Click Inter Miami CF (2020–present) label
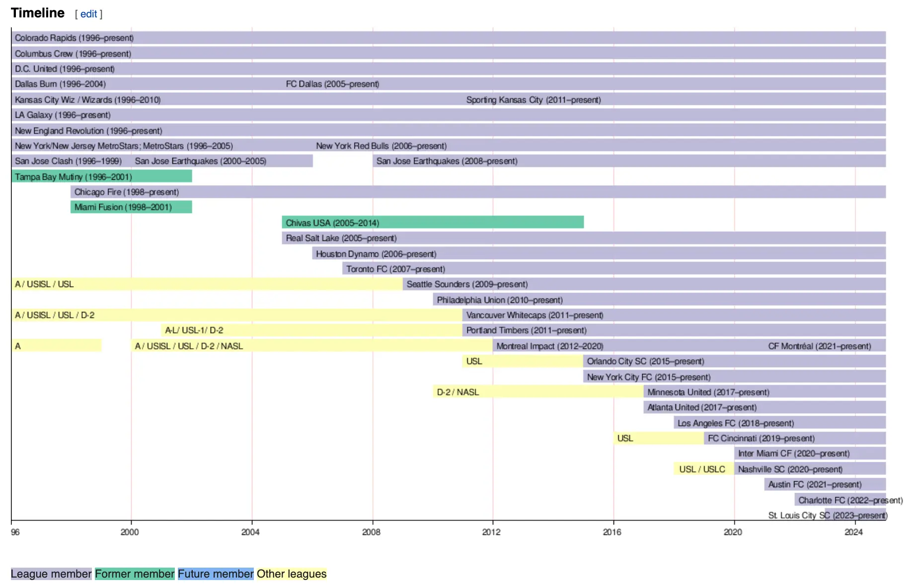The width and height of the screenshot is (919, 588). [x=794, y=453]
